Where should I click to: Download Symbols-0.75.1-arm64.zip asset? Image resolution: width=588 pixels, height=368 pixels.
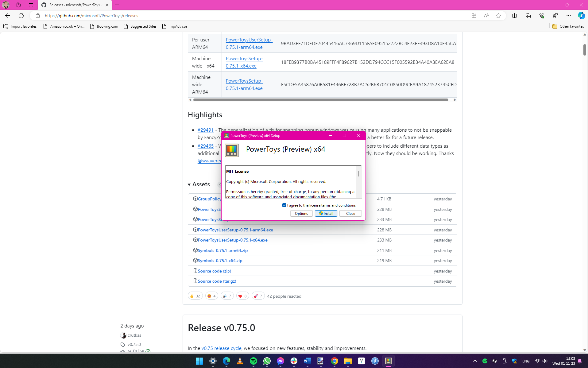click(x=223, y=250)
